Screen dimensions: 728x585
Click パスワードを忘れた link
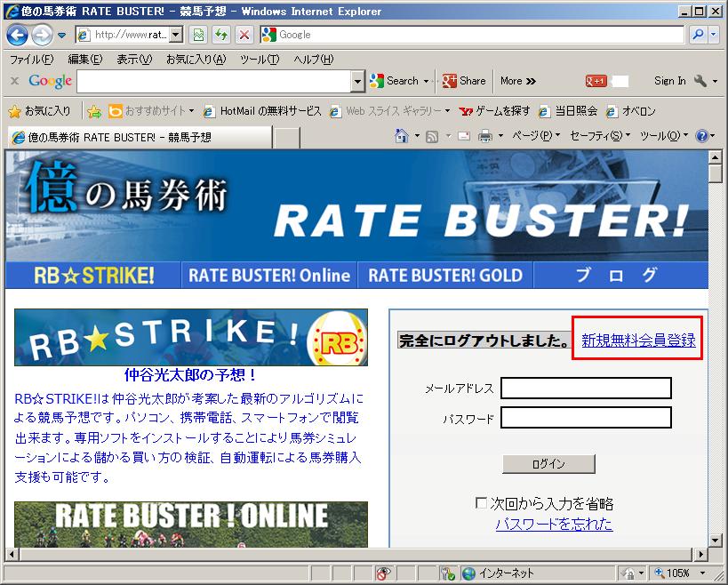point(554,525)
